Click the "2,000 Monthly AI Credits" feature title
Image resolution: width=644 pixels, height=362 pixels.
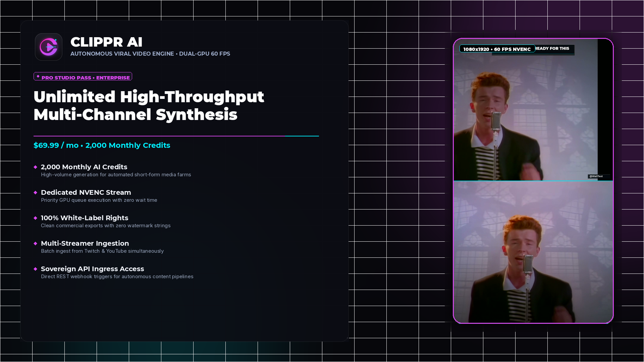[x=84, y=167]
